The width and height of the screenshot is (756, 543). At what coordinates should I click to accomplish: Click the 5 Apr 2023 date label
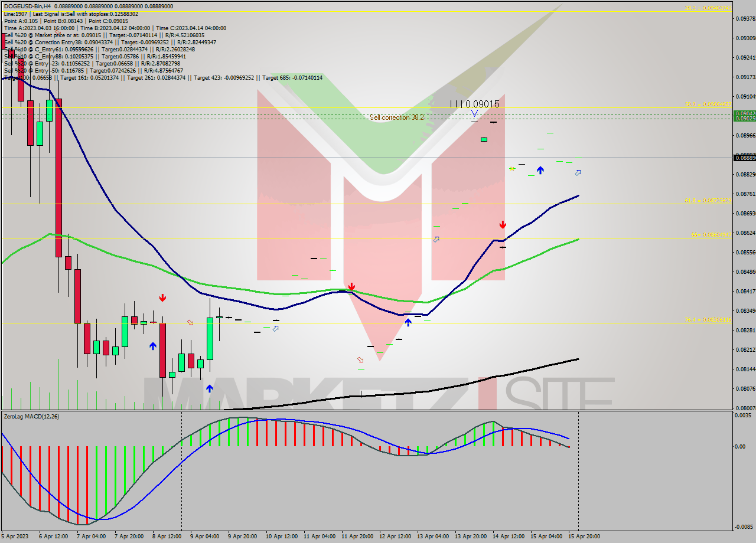click(14, 537)
